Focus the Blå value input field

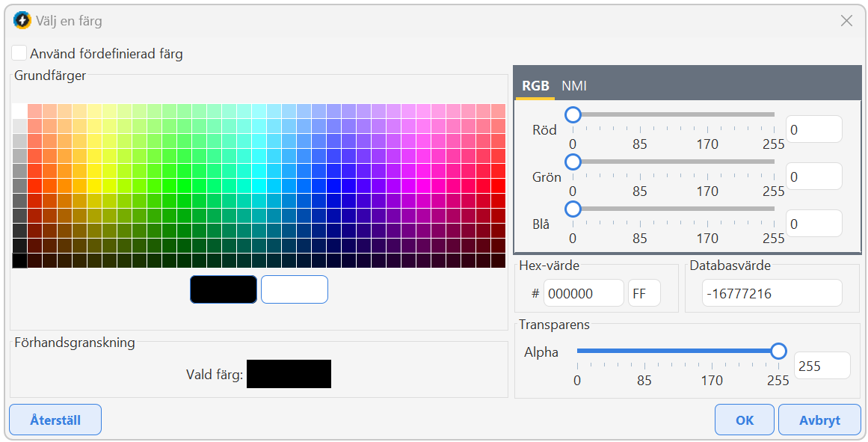[x=813, y=224]
